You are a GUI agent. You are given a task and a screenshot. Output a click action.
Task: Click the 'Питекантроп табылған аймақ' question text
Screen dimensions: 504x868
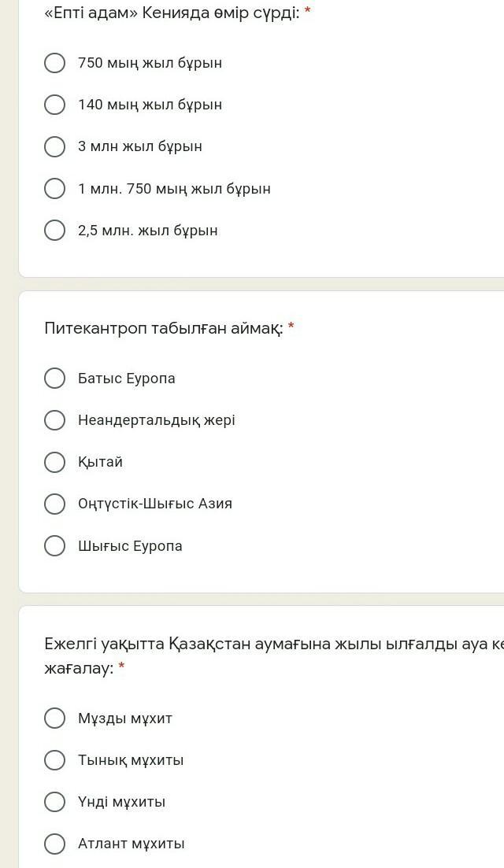(x=163, y=328)
